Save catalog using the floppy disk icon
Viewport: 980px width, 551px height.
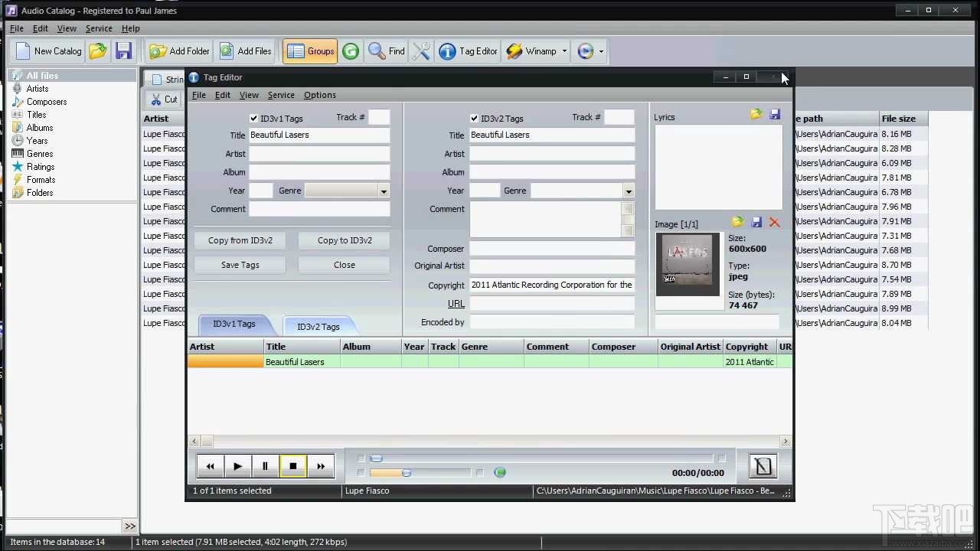coord(123,51)
